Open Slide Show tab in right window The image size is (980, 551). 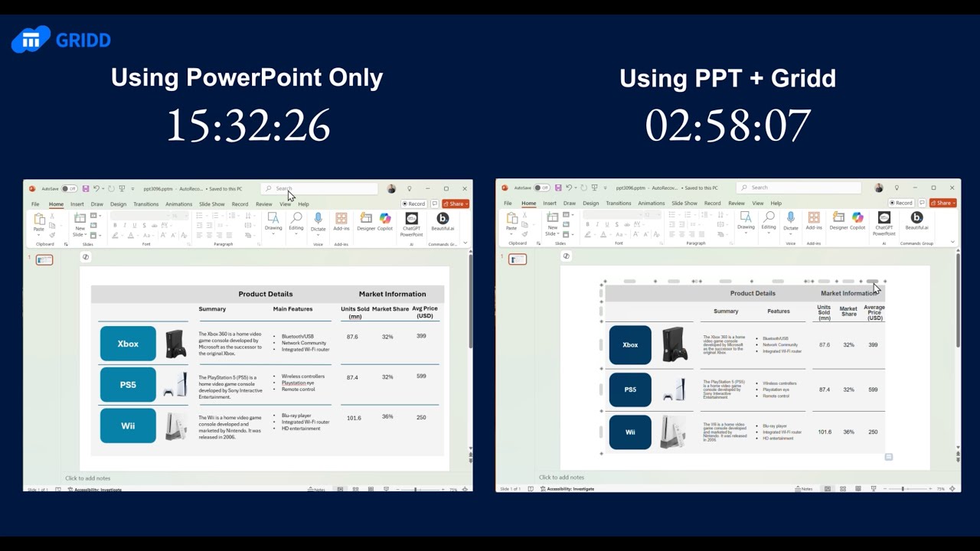pyautogui.click(x=685, y=204)
